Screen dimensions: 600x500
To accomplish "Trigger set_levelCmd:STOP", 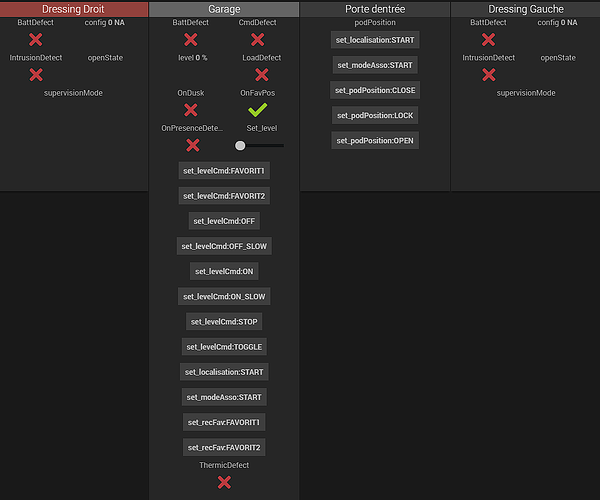I will [x=224, y=322].
